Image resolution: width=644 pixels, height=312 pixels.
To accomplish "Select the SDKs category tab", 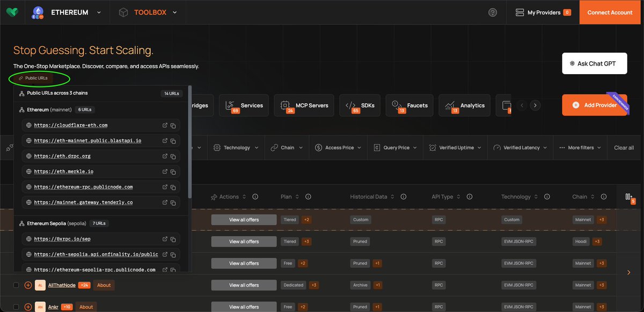I will pyautogui.click(x=361, y=106).
